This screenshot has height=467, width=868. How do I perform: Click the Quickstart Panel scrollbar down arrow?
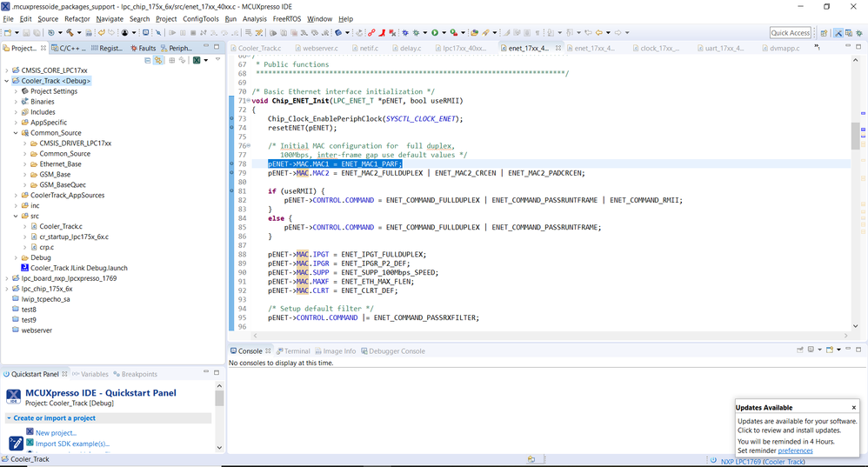pos(219,447)
